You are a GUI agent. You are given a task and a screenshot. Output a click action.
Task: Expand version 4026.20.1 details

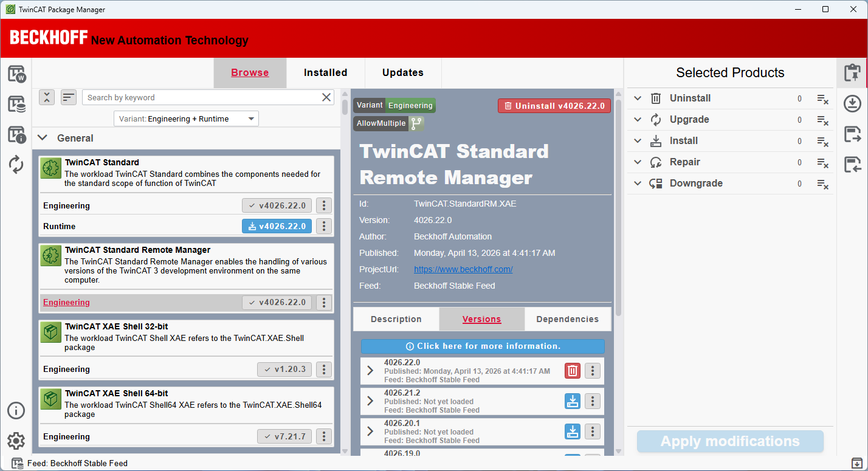(x=370, y=431)
